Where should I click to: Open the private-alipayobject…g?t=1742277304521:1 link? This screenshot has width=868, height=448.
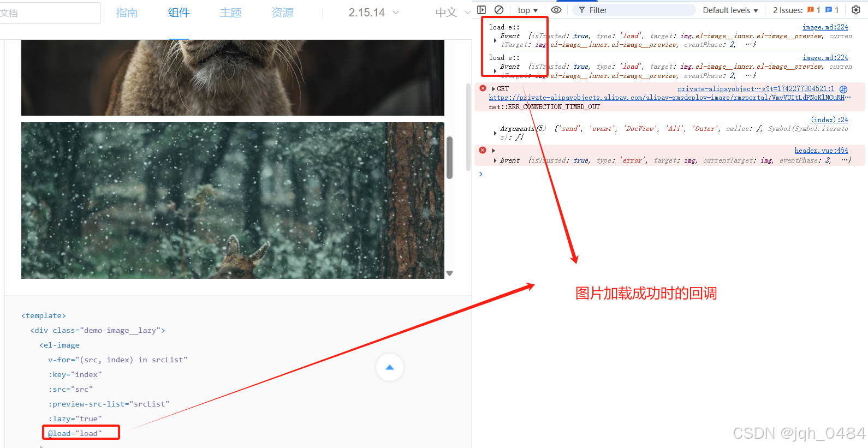(x=756, y=88)
